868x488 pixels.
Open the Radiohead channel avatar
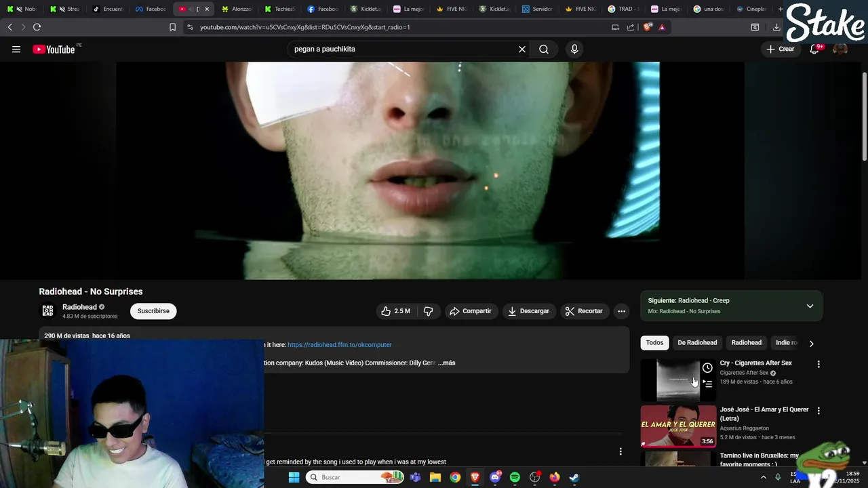47,311
